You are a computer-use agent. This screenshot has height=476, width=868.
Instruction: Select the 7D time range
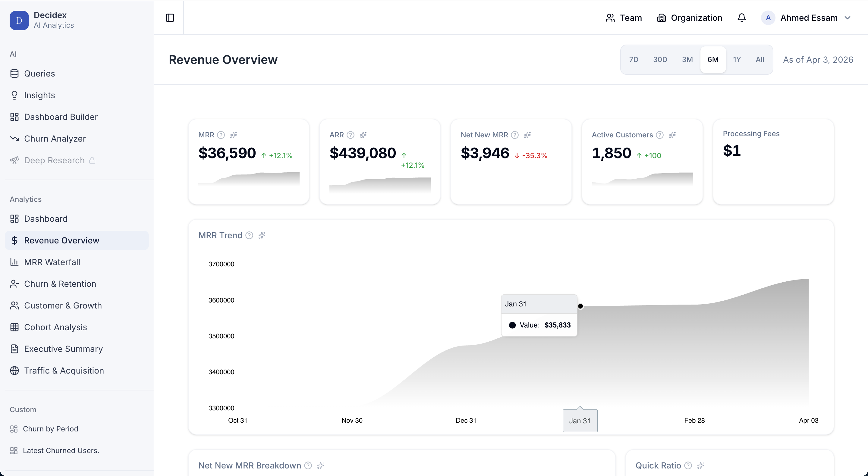(634, 60)
